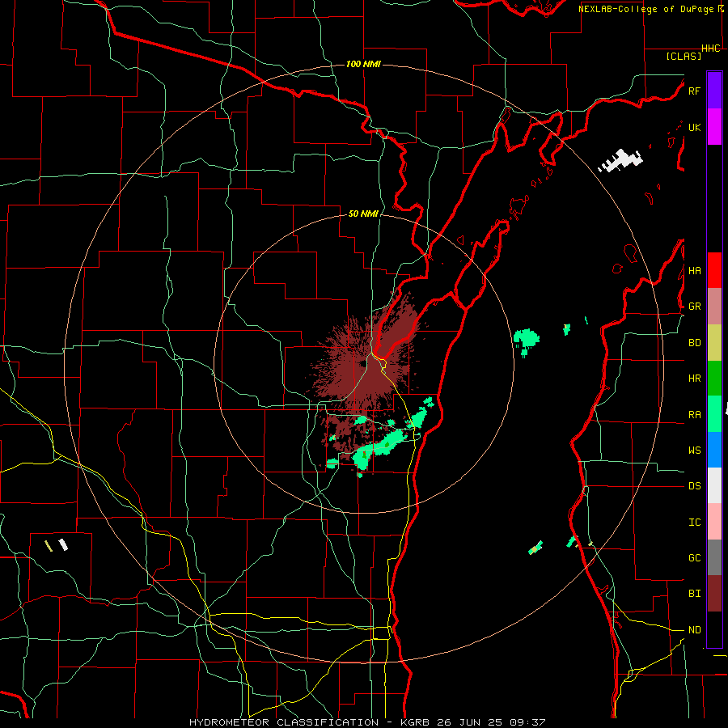The image size is (728, 728).
Task: Click the RF legend label
Action: click(x=694, y=91)
